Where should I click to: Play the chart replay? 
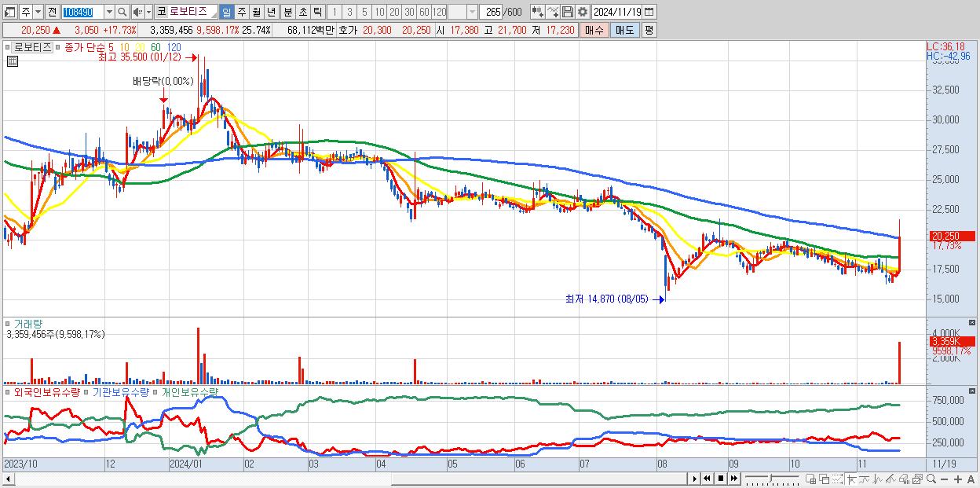point(695,479)
